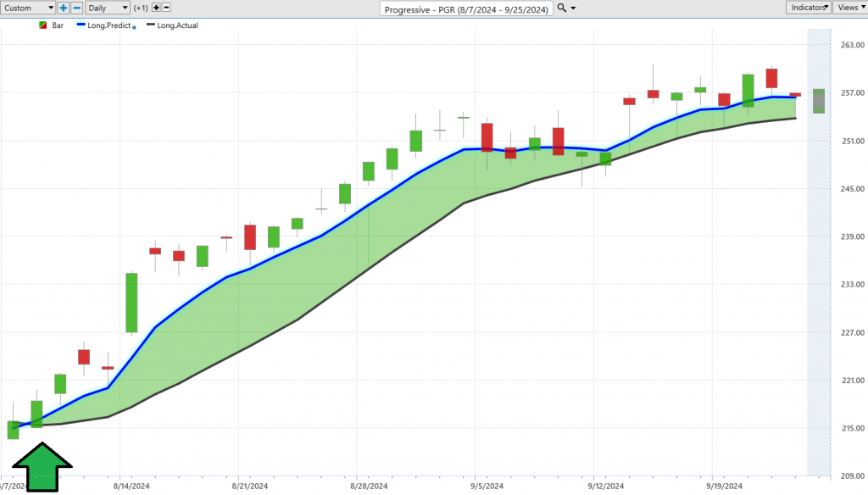Click the 239.00 price axis label
Screen dimensions: 868x495
pos(853,236)
